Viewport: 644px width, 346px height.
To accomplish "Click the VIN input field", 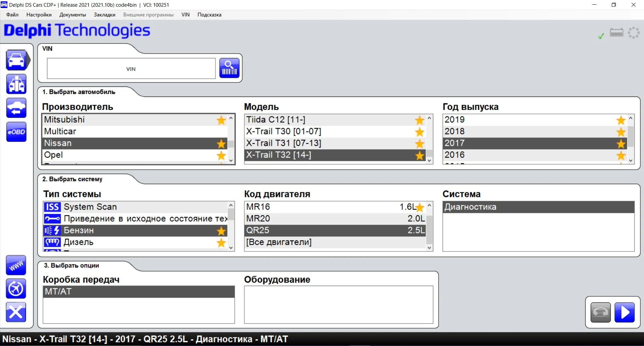I will [x=131, y=68].
